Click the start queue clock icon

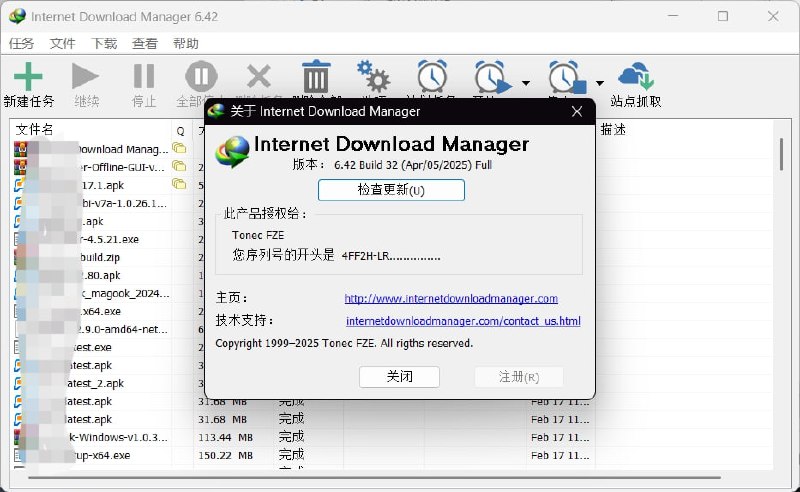click(x=493, y=77)
